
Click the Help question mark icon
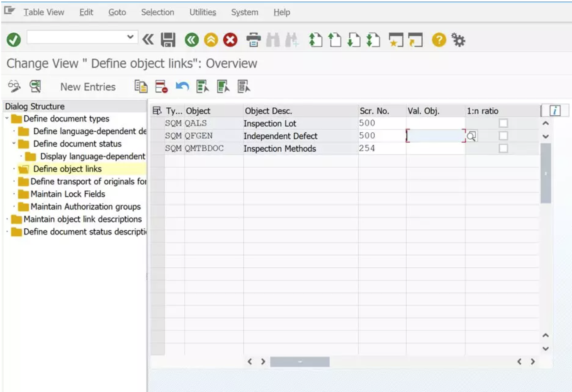438,39
